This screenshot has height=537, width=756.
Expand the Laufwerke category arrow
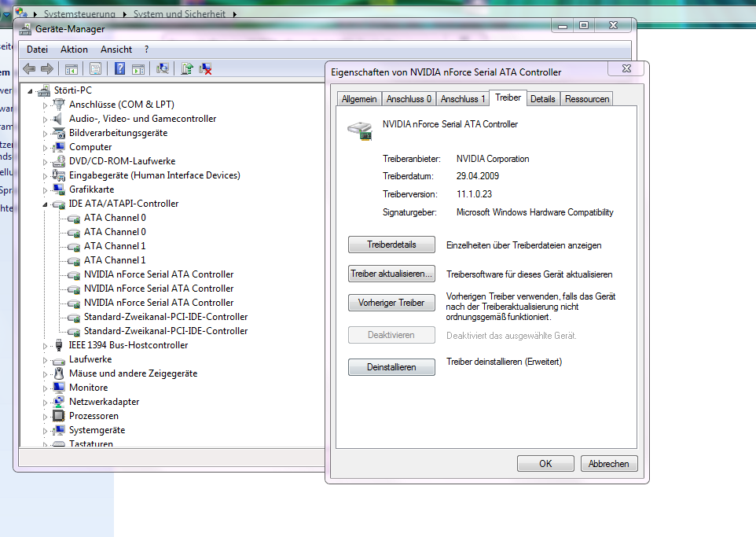(45, 360)
